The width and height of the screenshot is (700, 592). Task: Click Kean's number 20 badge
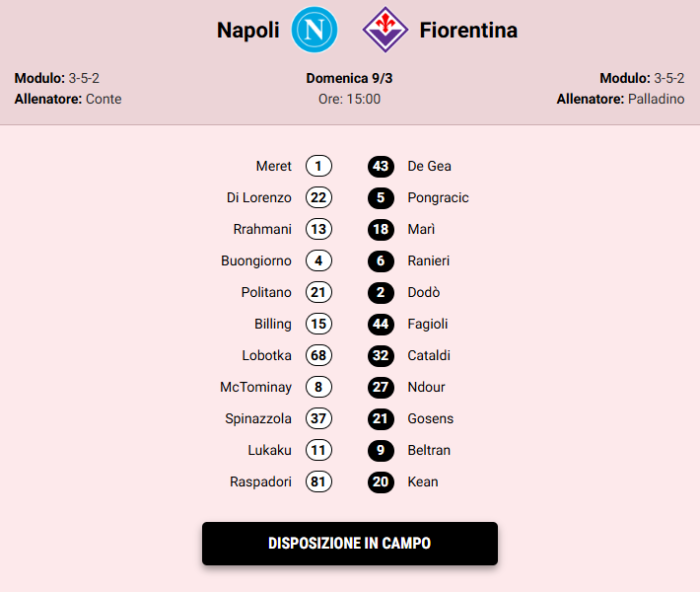tap(381, 481)
